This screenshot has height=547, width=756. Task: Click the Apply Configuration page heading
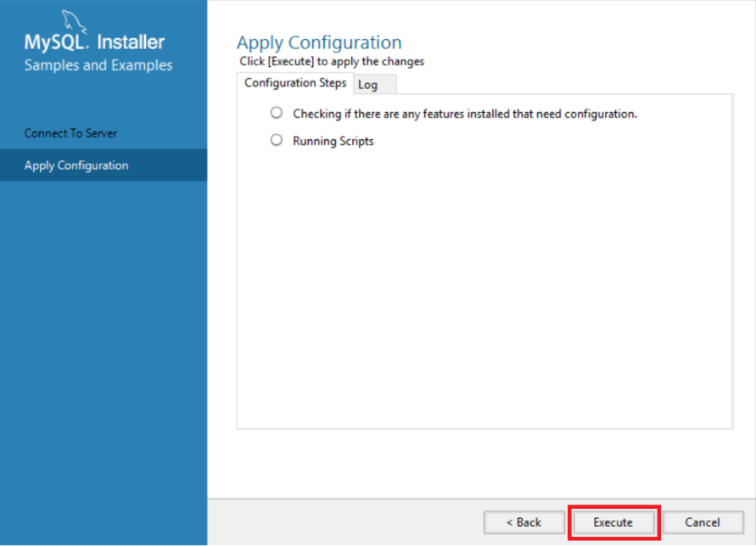319,42
